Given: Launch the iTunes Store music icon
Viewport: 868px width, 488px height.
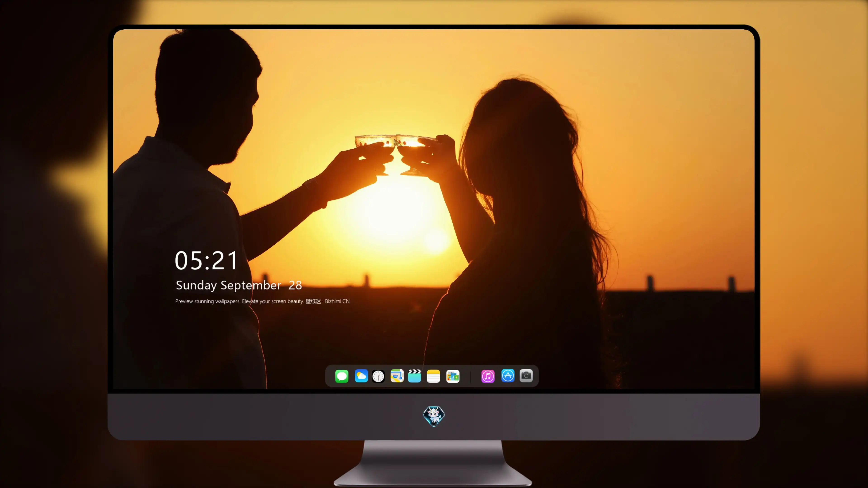Looking at the screenshot, I should pyautogui.click(x=488, y=376).
